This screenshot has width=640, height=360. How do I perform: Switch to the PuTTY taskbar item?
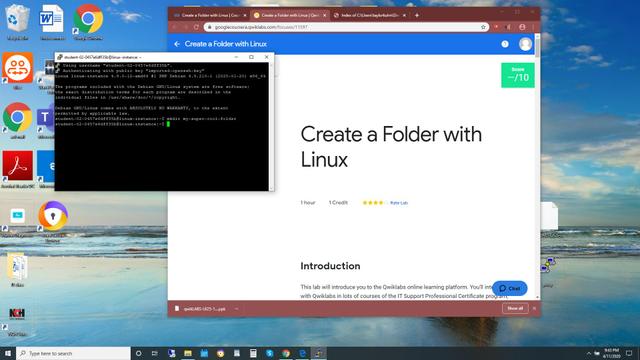319,353
